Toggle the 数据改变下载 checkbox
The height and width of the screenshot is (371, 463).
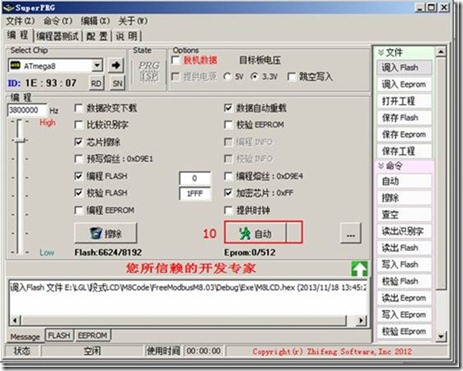click(x=79, y=108)
